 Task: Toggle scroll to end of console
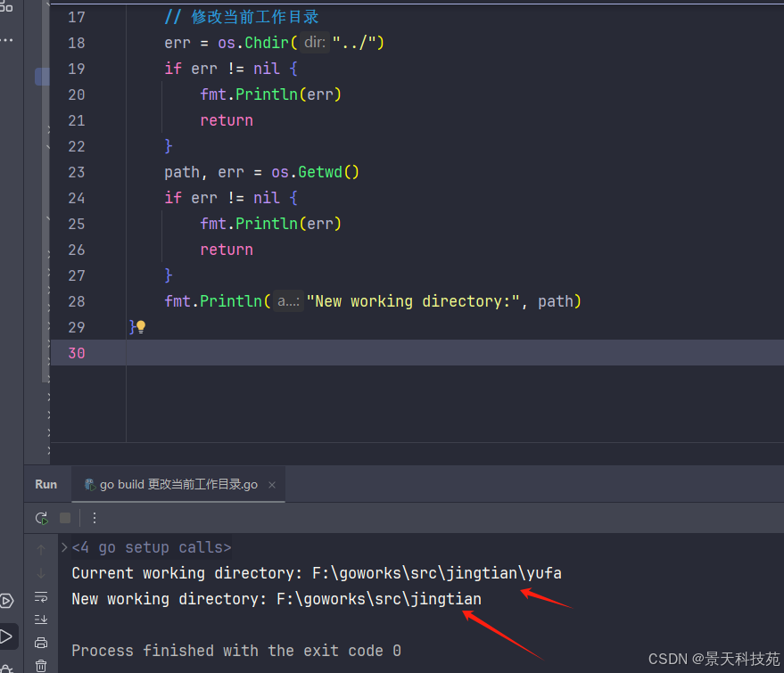(x=41, y=620)
